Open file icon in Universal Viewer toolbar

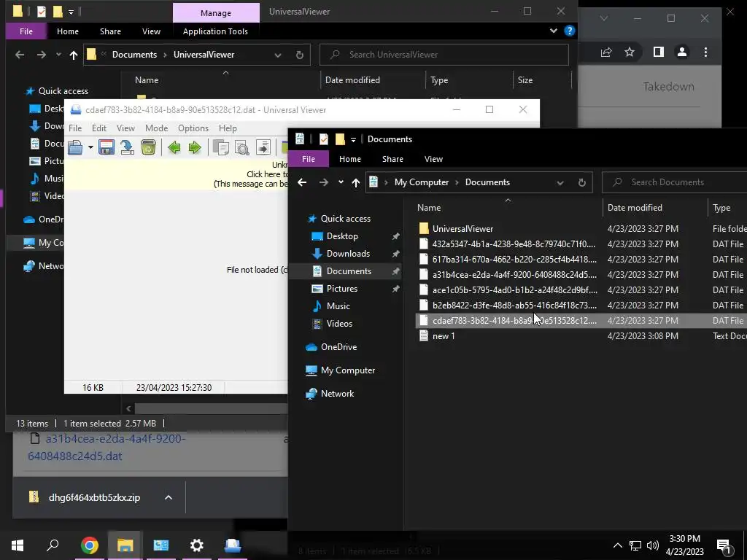click(75, 147)
